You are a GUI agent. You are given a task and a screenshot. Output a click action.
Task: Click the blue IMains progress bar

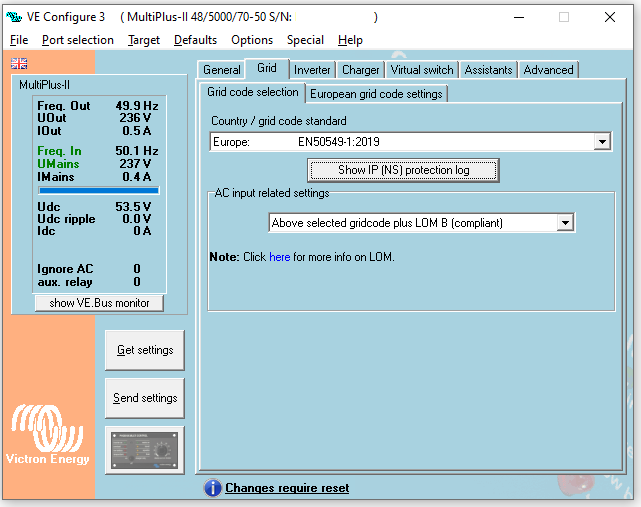98,189
